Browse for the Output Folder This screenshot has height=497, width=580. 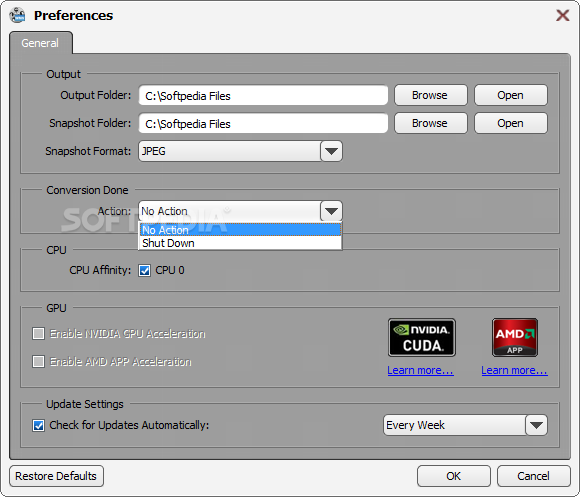point(431,95)
